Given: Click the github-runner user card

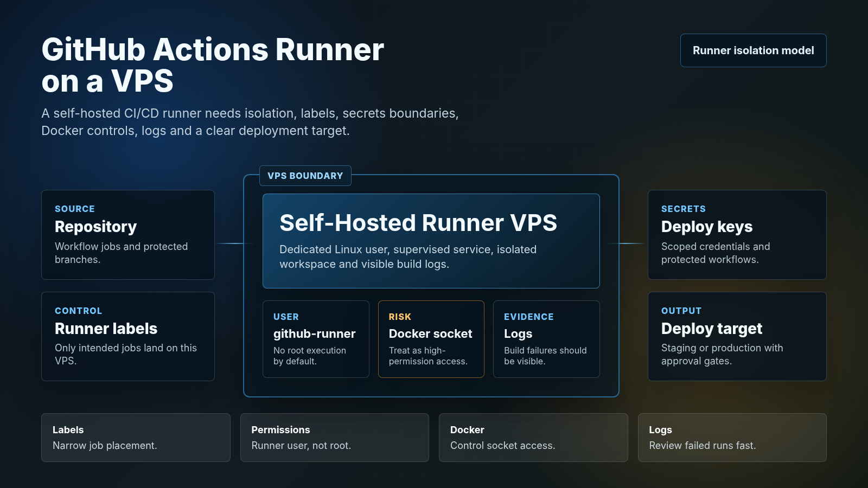Looking at the screenshot, I should pyautogui.click(x=316, y=339).
